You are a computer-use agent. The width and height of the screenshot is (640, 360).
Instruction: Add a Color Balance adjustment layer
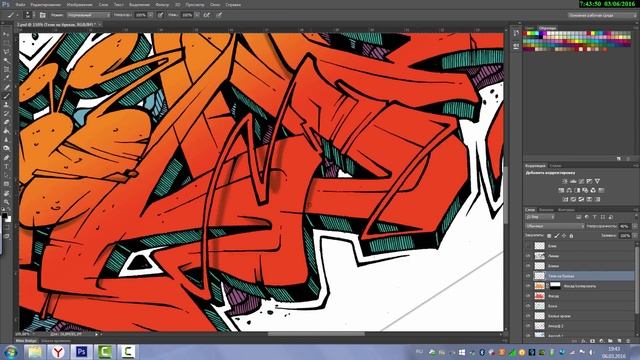569,190
